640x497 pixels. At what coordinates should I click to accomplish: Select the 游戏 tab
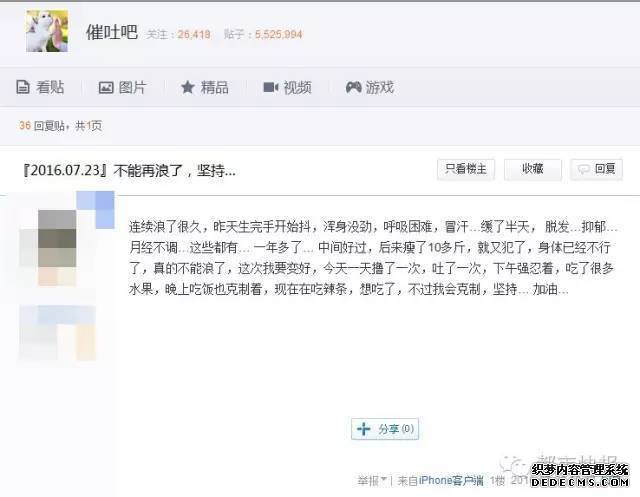pyautogui.click(x=370, y=87)
